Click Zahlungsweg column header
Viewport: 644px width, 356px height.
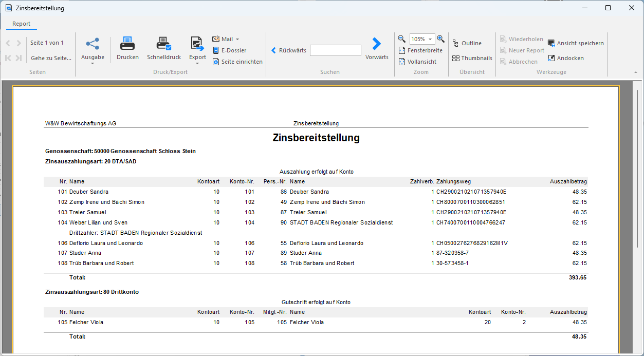[x=453, y=181]
